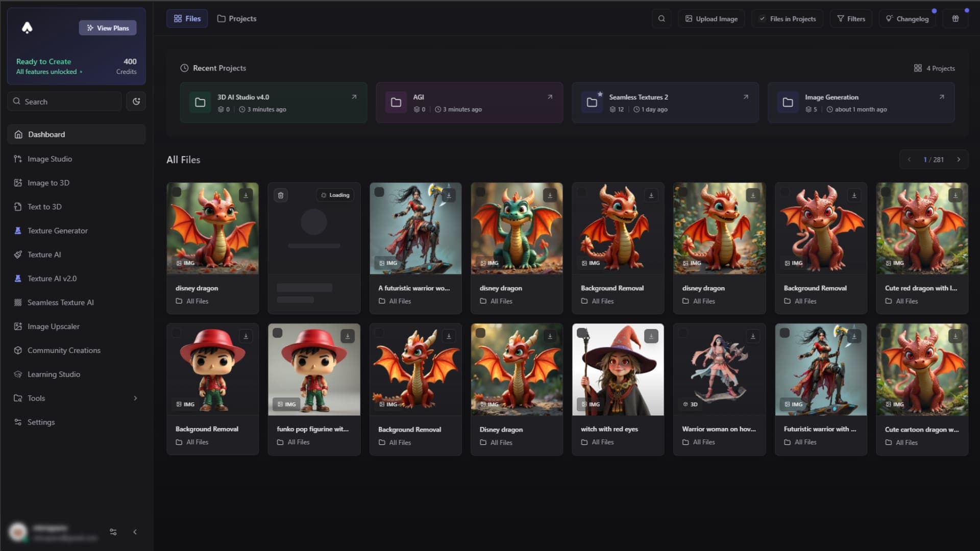Click the Image Studio sidebar icon
This screenshot has height=551, width=980.
(x=18, y=158)
